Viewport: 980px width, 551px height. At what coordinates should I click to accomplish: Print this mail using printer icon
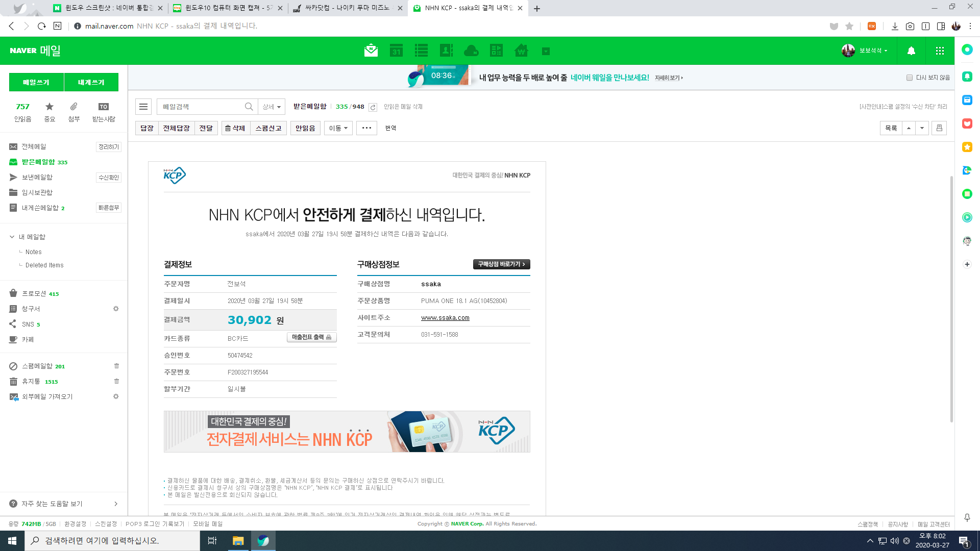click(939, 128)
